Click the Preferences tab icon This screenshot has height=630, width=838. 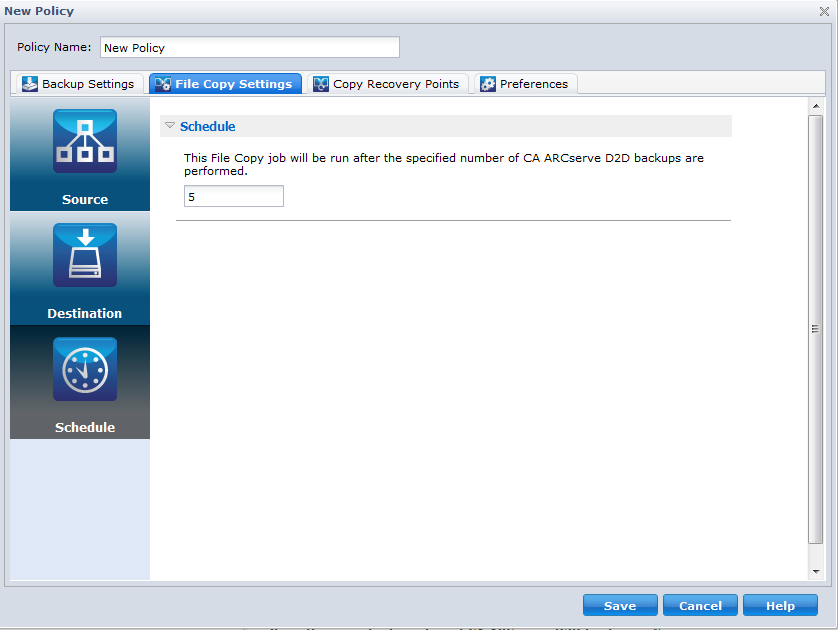[487, 84]
